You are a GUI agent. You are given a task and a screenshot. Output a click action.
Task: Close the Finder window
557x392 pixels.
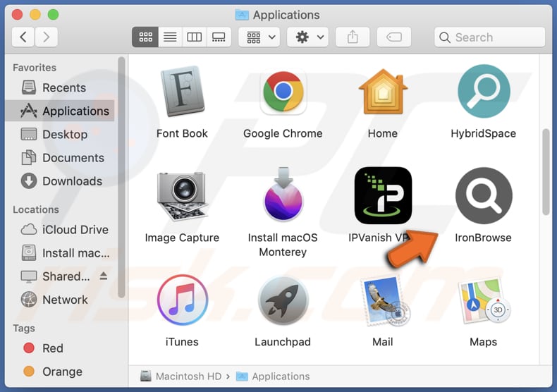(17, 15)
